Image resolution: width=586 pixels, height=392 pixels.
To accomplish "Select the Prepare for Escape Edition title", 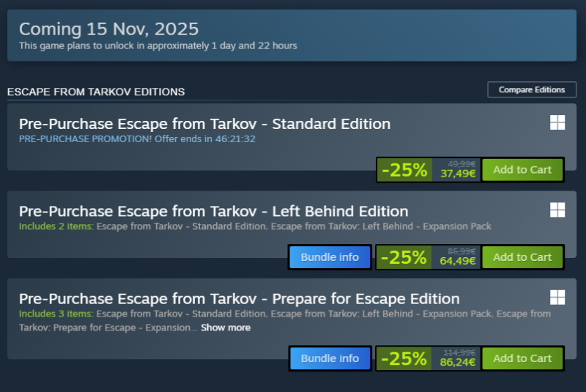I will point(239,299).
